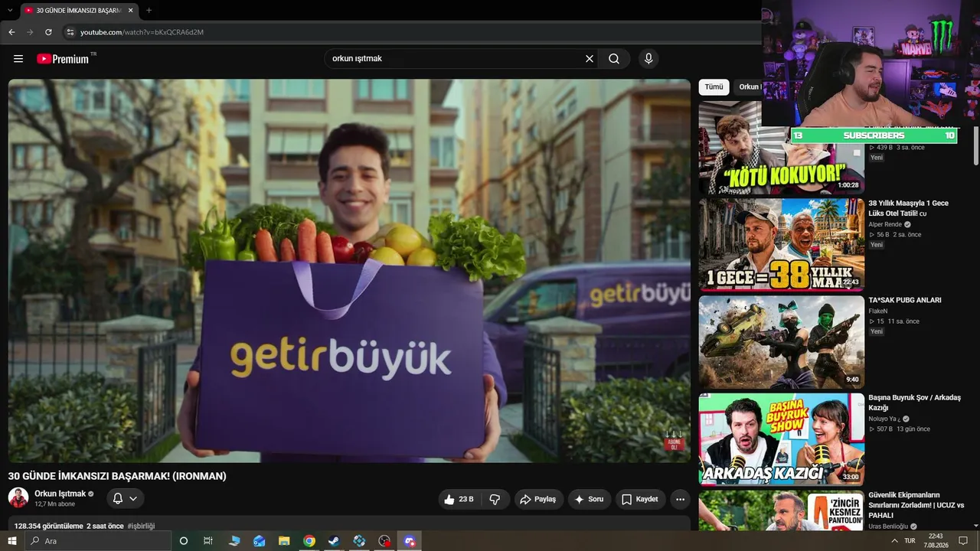Image resolution: width=980 pixels, height=551 pixels.
Task: Click the #işbirliği hashtag
Action: 141,527
